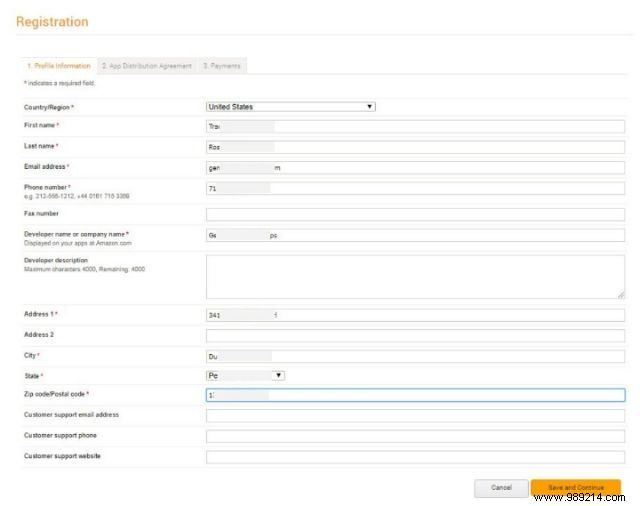The image size is (640, 506).
Task: Switch to App Distribution Agreement tab
Action: click(146, 66)
